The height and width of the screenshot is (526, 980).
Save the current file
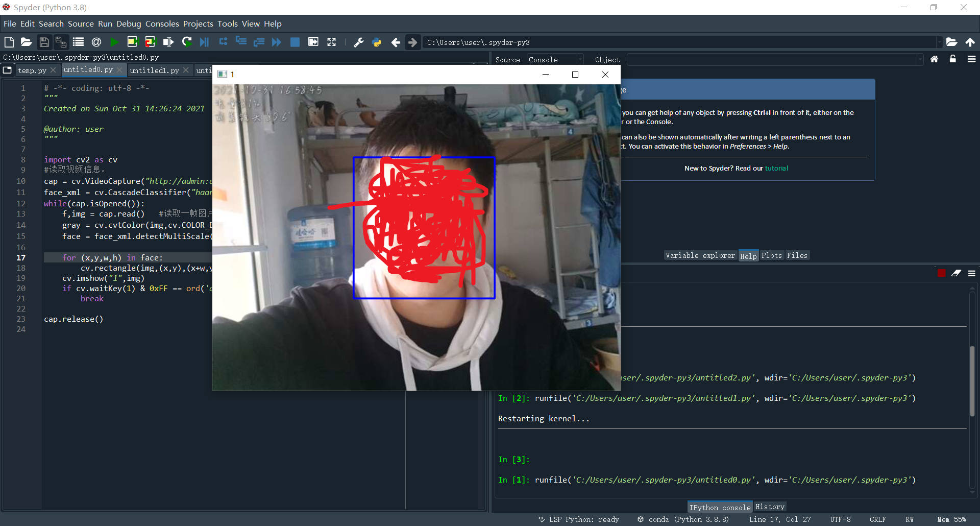coord(44,42)
